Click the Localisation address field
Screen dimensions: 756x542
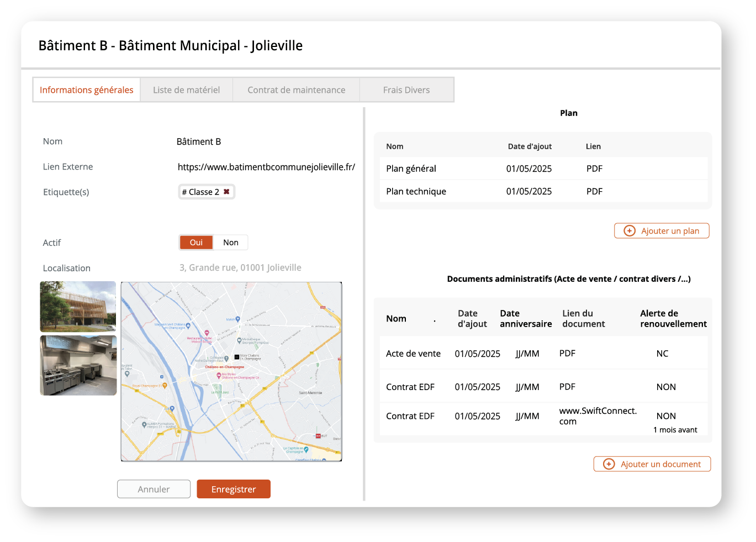240,268
